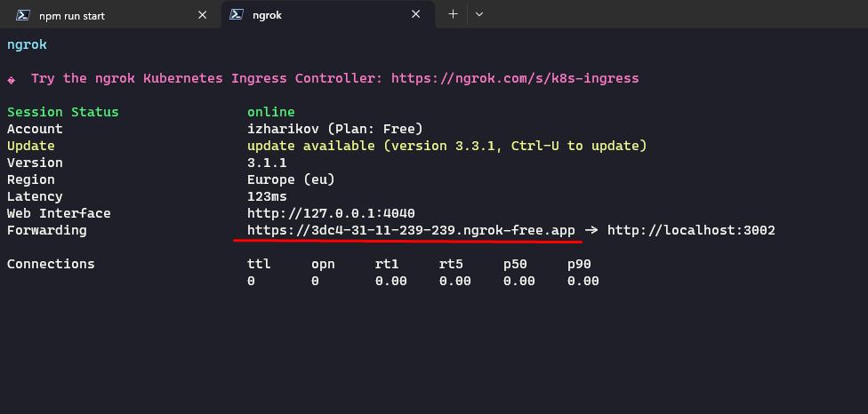The image size is (868, 414).
Task: Click the 'Account' label
Action: pyautogui.click(x=35, y=130)
